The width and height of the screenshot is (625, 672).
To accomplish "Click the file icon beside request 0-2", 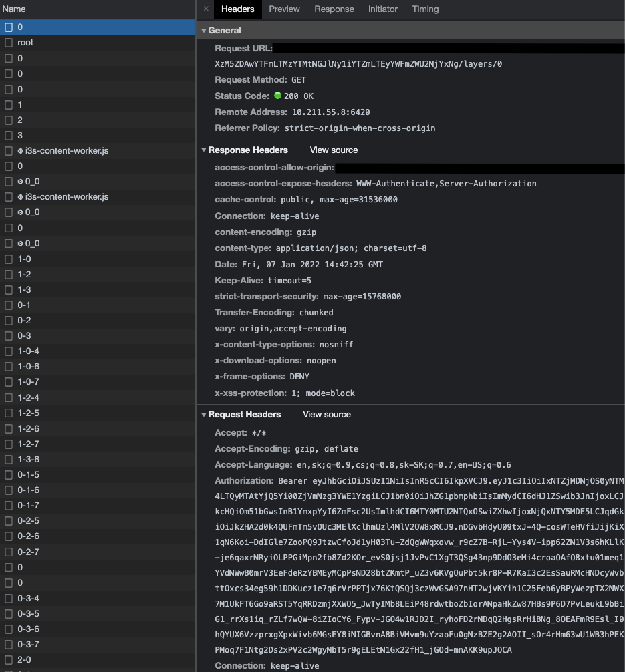I will [x=9, y=321].
